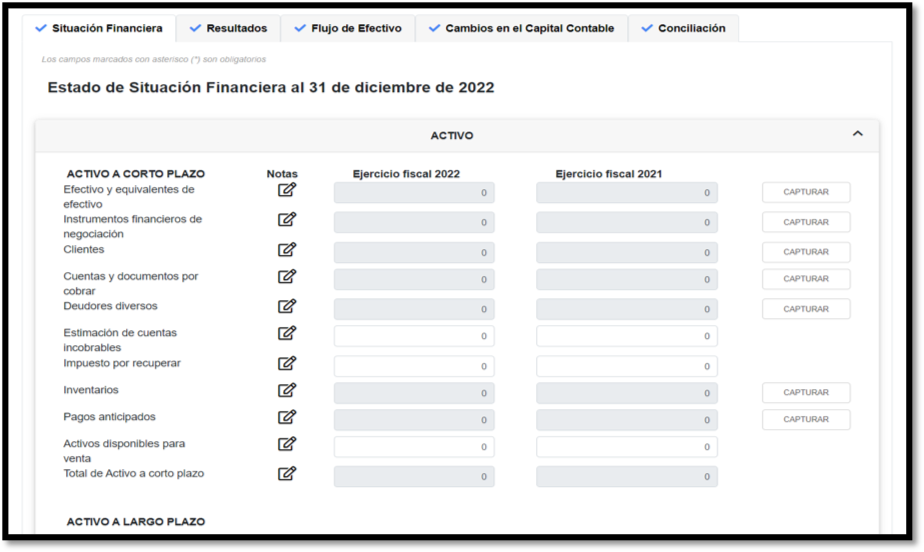Click Impuesto por recuperar 2022 input field
Image resolution: width=924 pixels, height=552 pixels.
pos(413,366)
